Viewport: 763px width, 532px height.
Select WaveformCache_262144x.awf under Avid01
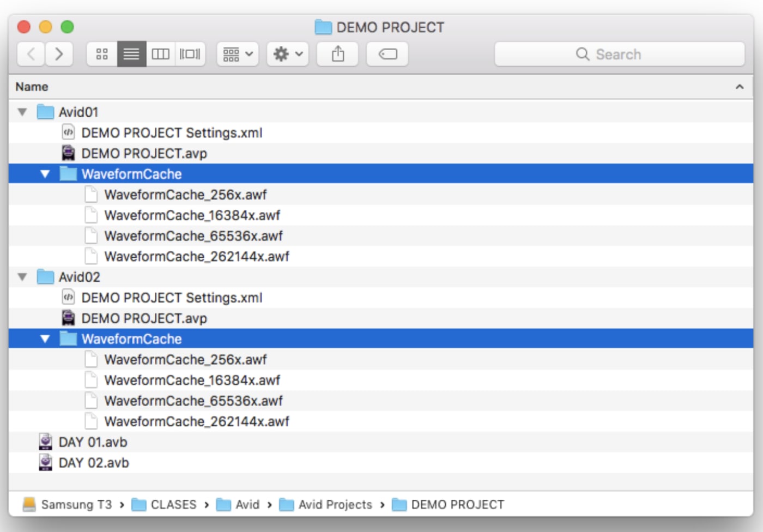(x=197, y=257)
